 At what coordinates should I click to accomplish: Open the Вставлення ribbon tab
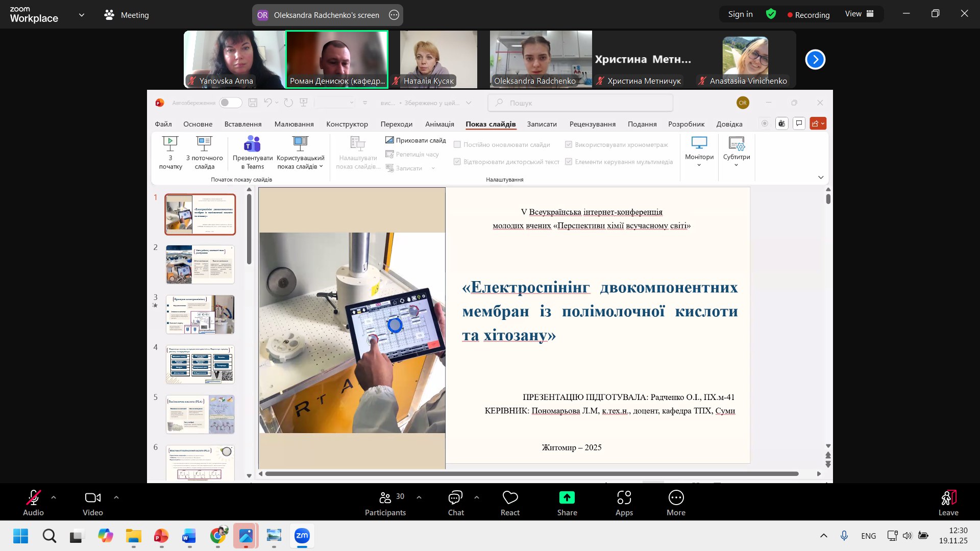(x=242, y=124)
